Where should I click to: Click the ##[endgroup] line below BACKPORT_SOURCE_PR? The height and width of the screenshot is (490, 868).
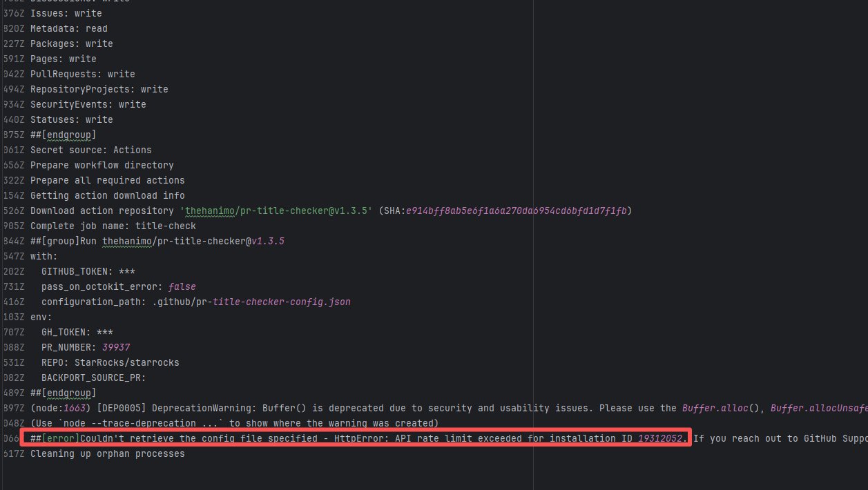[63, 393]
